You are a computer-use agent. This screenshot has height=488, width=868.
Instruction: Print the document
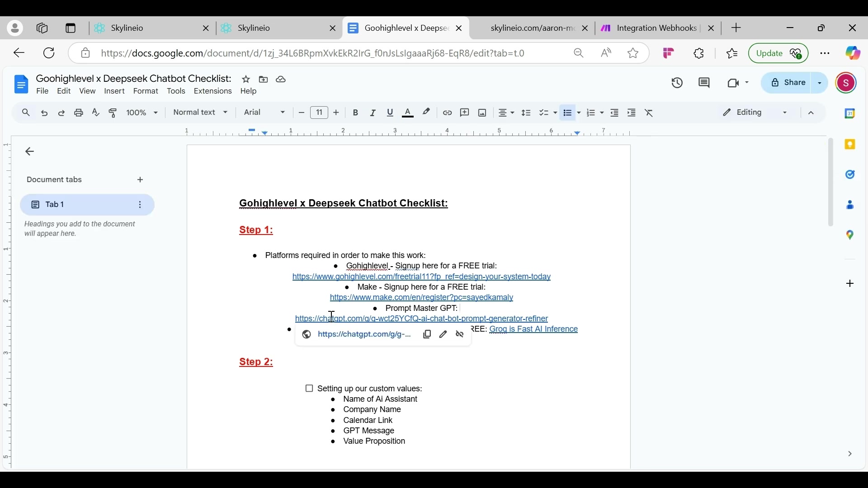pos(79,113)
